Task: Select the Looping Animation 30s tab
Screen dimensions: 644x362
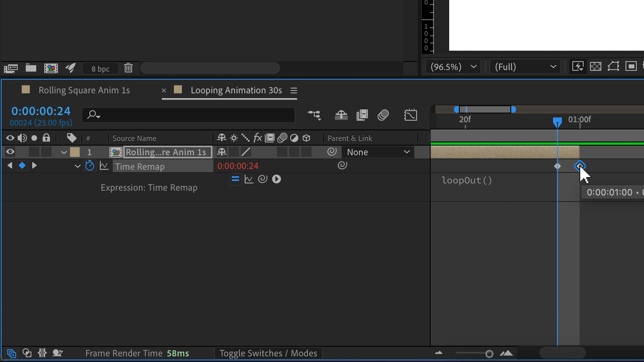Action: pyautogui.click(x=236, y=90)
